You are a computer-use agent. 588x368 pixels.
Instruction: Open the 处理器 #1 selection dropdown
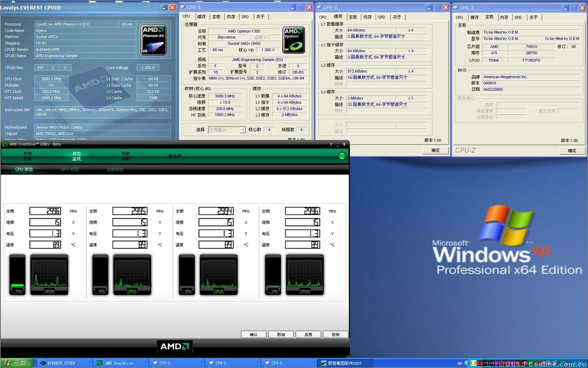point(227,130)
